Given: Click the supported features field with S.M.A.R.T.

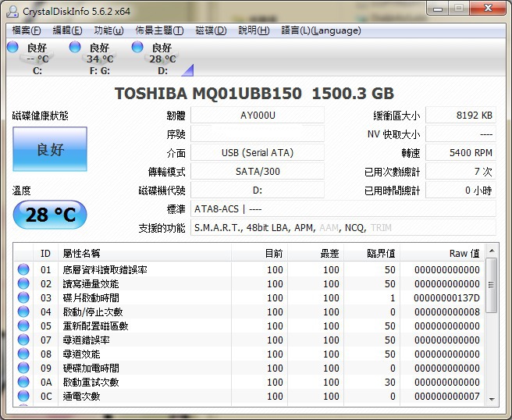Looking at the screenshot, I should click(x=343, y=228).
